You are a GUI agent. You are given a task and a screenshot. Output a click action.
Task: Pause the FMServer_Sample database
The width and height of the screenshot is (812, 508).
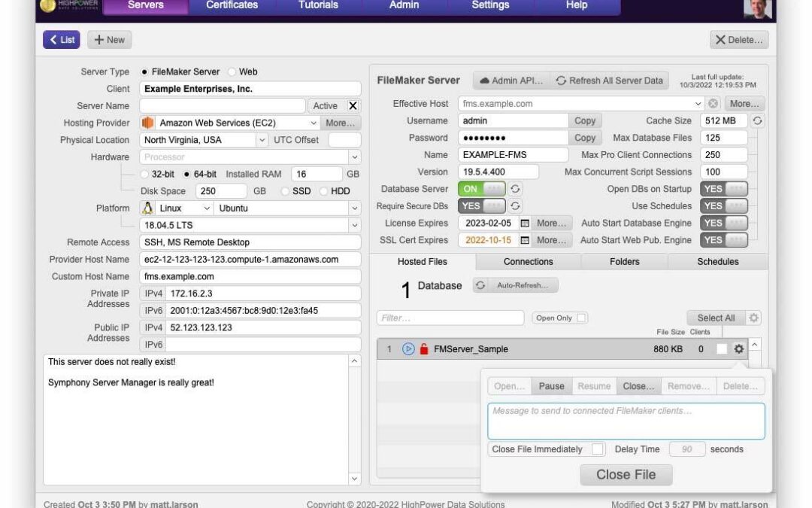click(552, 386)
